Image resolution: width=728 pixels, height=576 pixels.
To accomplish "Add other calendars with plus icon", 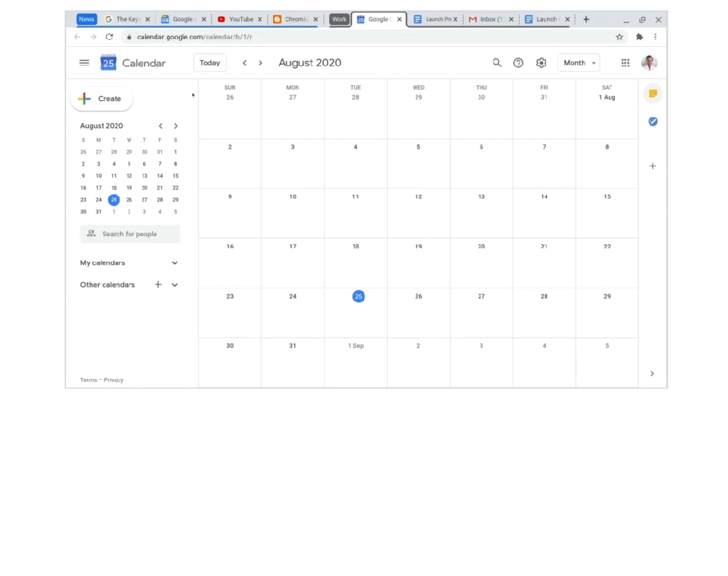I will click(x=159, y=284).
